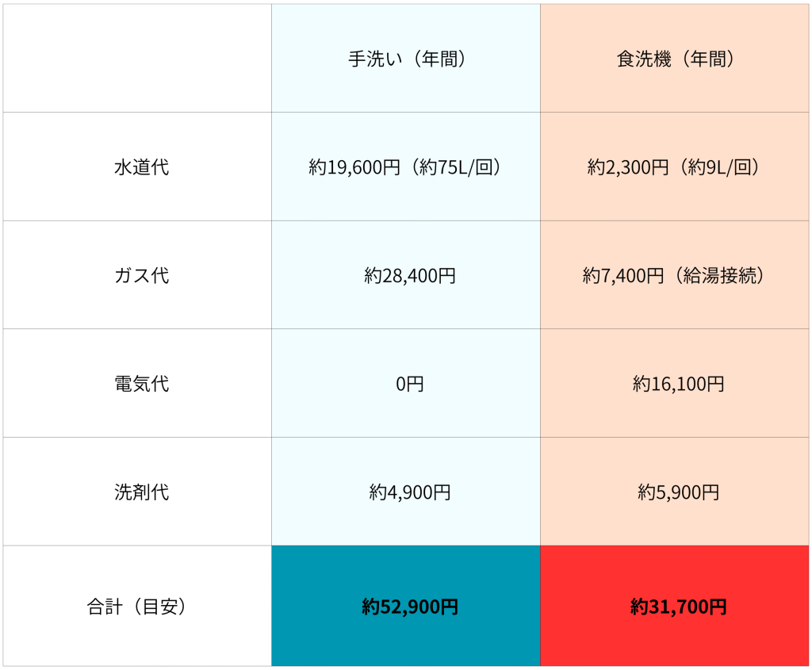
Task: Click the 約75L/回 water usage note
Action: pyautogui.click(x=455, y=168)
